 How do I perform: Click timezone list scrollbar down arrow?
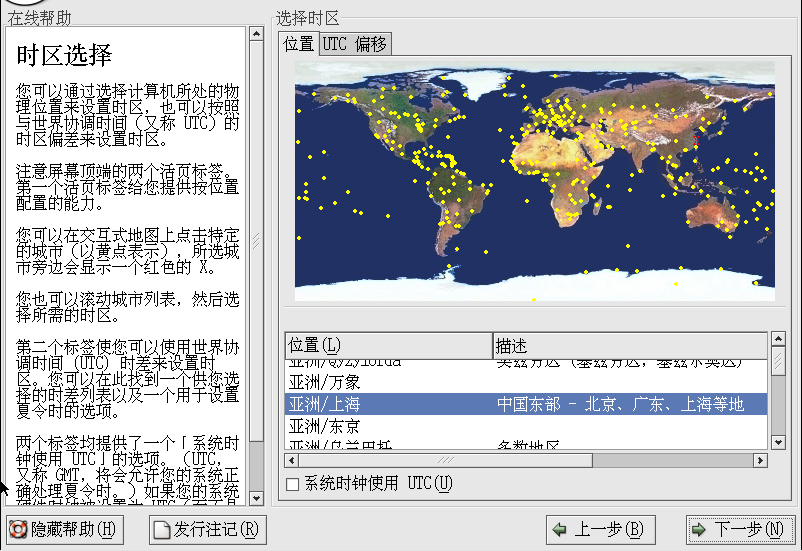(778, 443)
